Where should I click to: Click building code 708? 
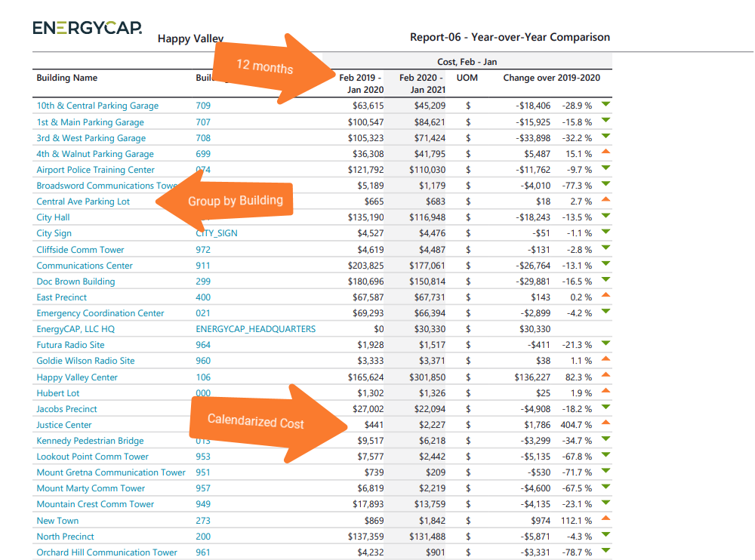coord(203,137)
